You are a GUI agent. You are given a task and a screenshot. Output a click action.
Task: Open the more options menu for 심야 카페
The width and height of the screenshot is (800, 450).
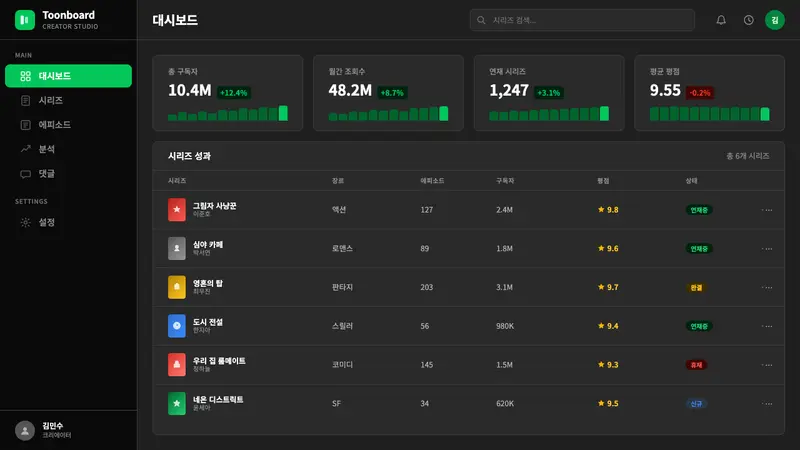pos(766,248)
